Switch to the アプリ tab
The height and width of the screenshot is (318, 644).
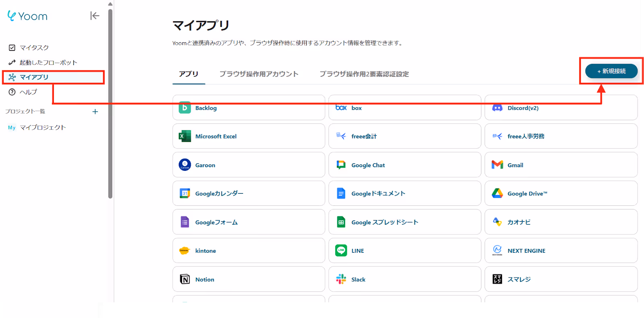189,74
